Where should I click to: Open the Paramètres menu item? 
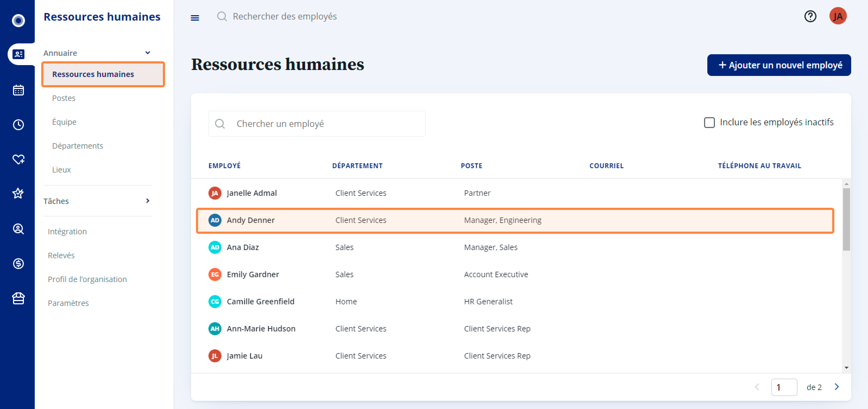click(68, 303)
